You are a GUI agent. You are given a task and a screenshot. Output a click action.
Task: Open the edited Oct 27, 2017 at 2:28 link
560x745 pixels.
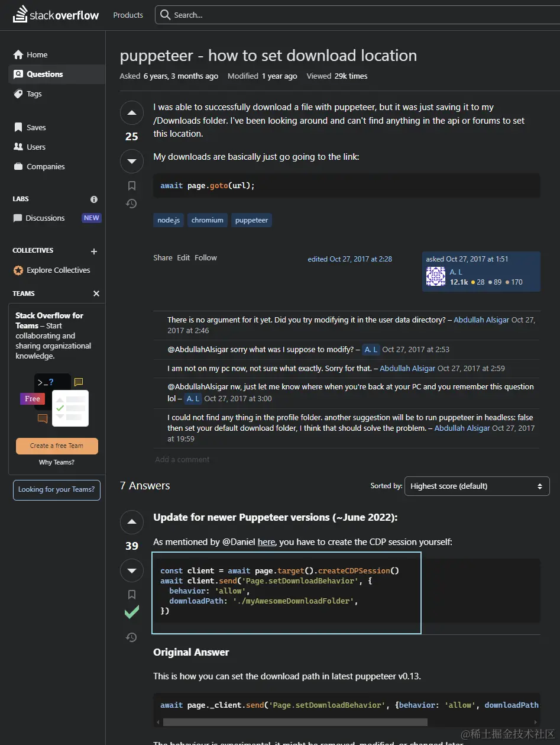point(349,259)
